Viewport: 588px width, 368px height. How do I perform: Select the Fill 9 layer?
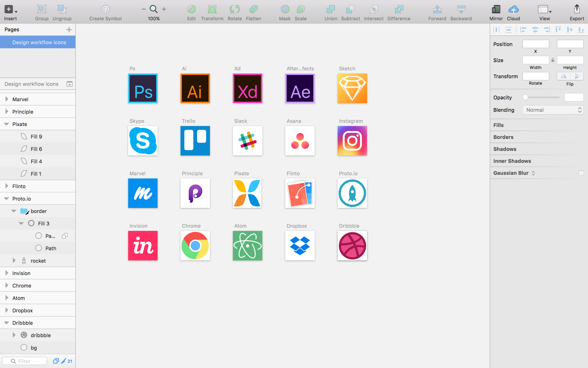point(38,137)
